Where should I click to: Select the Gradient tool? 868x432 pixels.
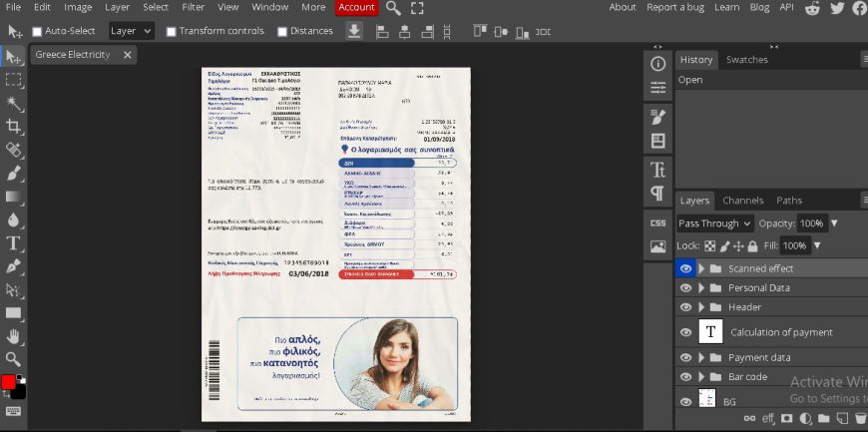(x=14, y=197)
